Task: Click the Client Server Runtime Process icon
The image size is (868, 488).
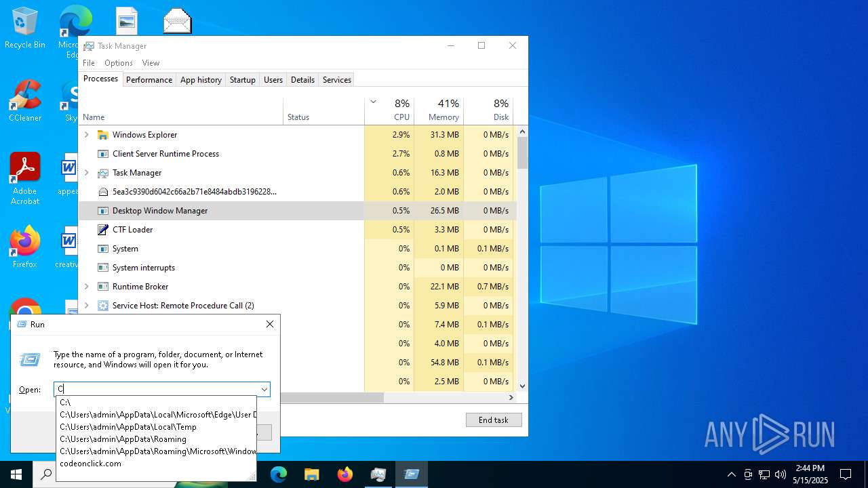Action: [103, 154]
